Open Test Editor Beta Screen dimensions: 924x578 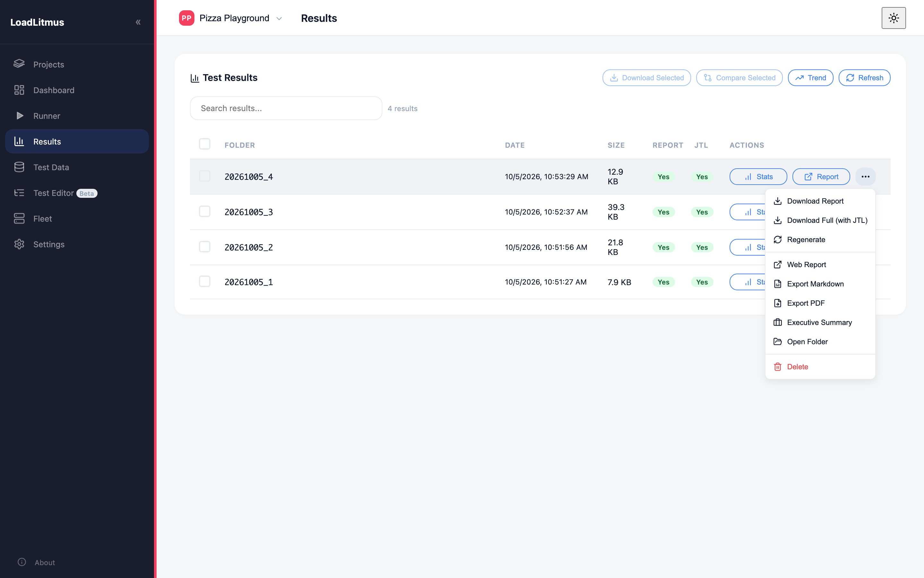tap(77, 193)
